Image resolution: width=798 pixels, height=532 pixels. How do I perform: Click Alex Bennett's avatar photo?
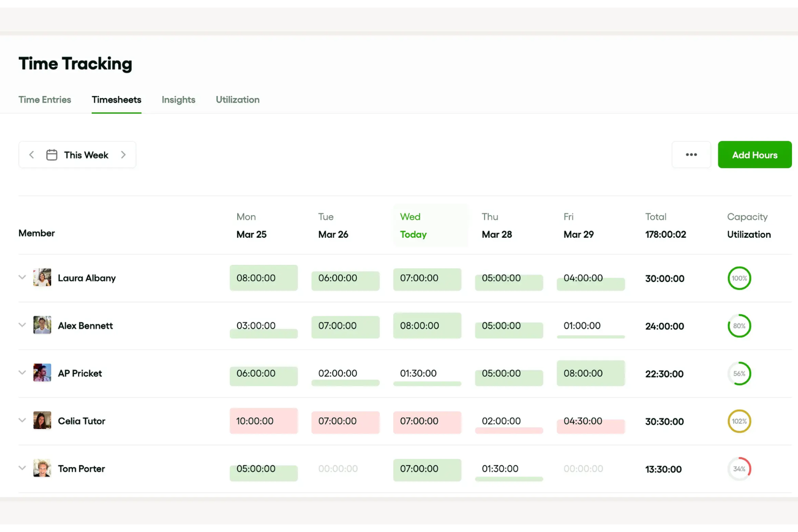(42, 325)
